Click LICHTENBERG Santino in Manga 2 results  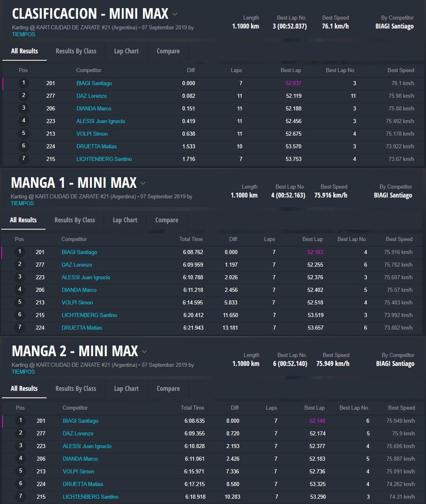tap(90, 497)
